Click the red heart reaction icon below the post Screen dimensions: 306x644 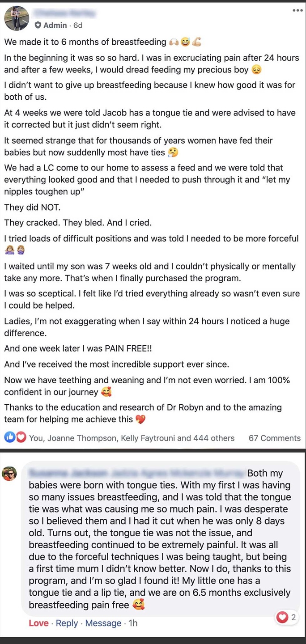click(x=21, y=437)
